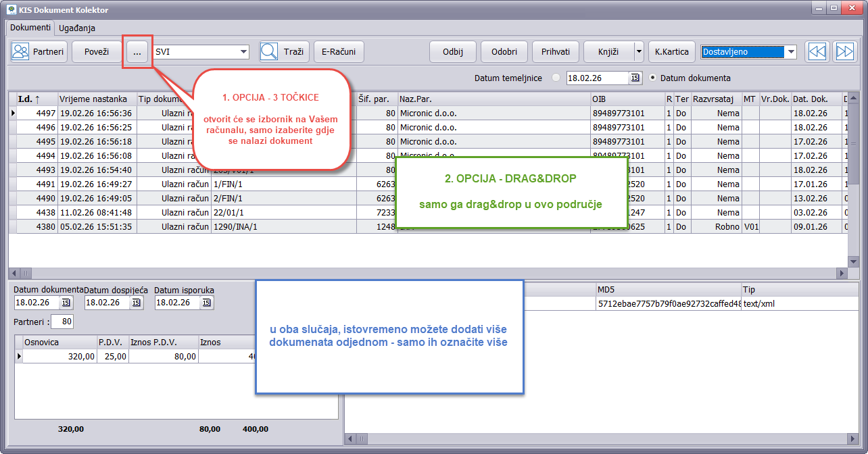Screen dimensions: 868x454
Task: Open calendar picker for Datum temeljnice
Action: click(635, 78)
